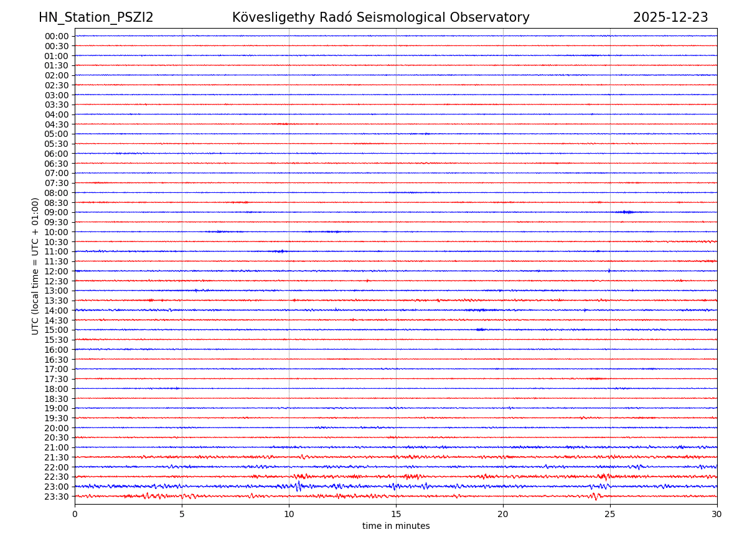The width and height of the screenshot is (747, 560).
Task: Click the 'time in minutes' x-axis label
Action: coord(396,526)
